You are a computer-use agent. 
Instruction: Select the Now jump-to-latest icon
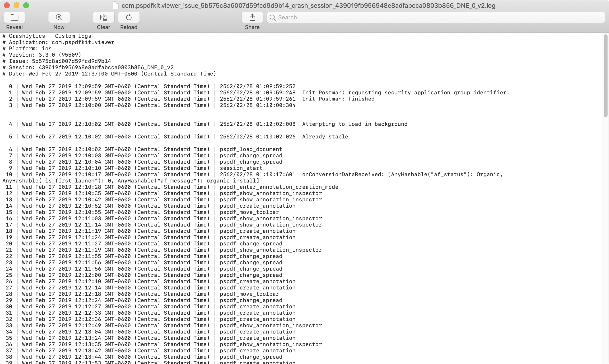(59, 17)
